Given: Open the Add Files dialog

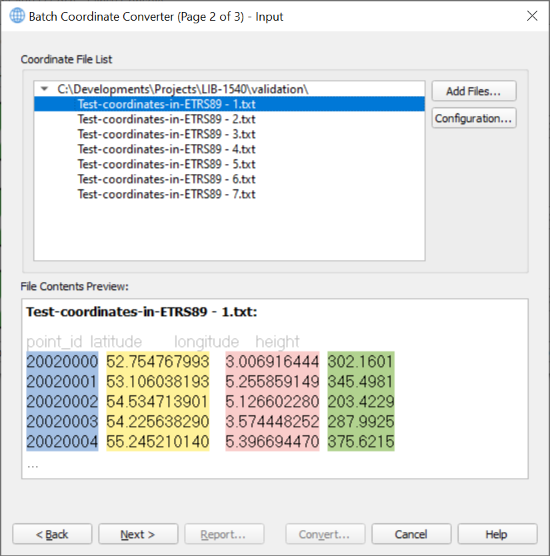Looking at the screenshot, I should (x=474, y=91).
